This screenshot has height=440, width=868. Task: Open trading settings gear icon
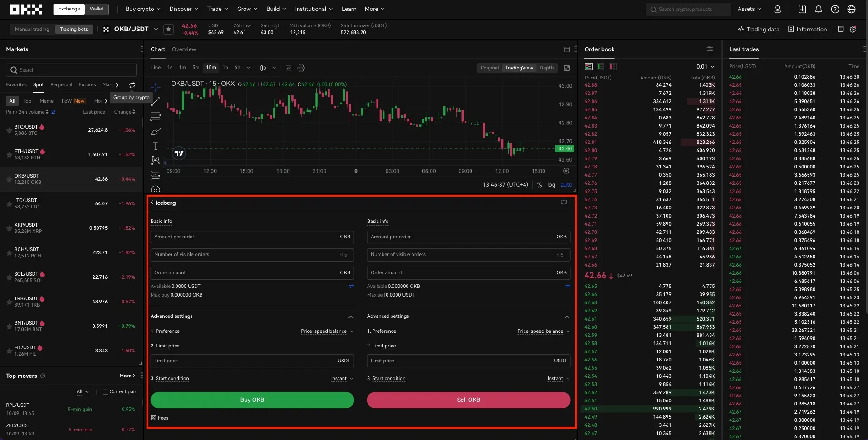(853, 29)
